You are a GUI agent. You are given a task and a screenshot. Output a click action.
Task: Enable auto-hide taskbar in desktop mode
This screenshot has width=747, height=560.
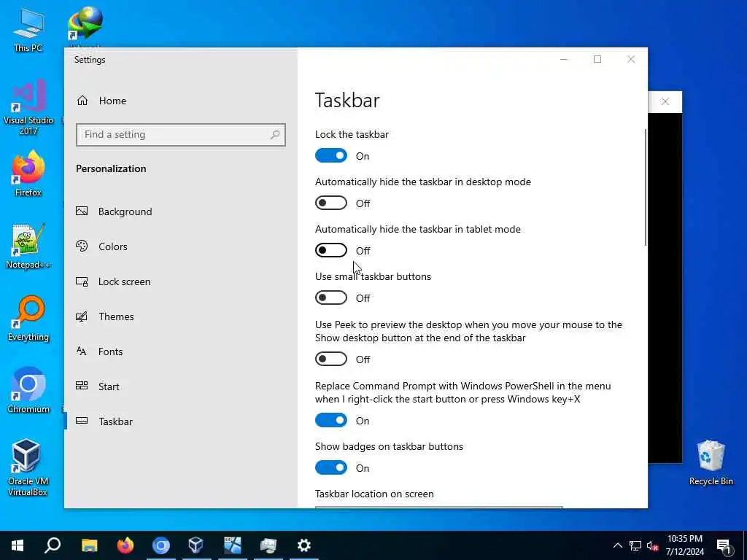tap(331, 203)
